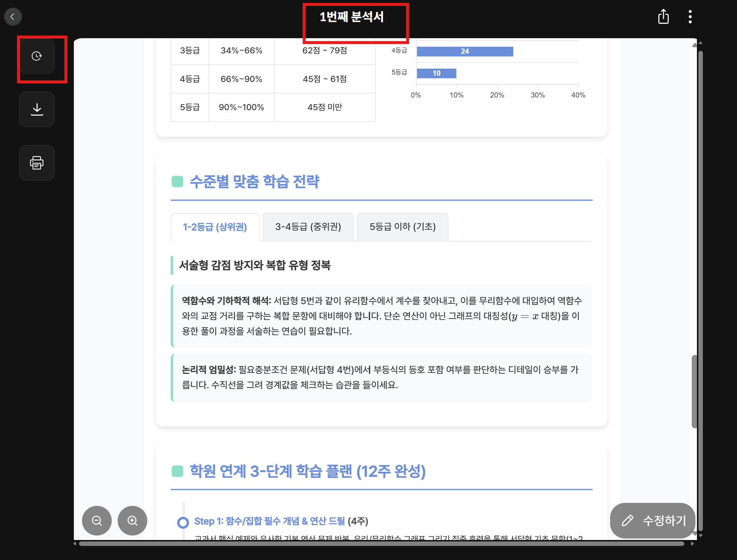
Task: Open the 5등급 이하 (기초) tab
Action: (403, 227)
